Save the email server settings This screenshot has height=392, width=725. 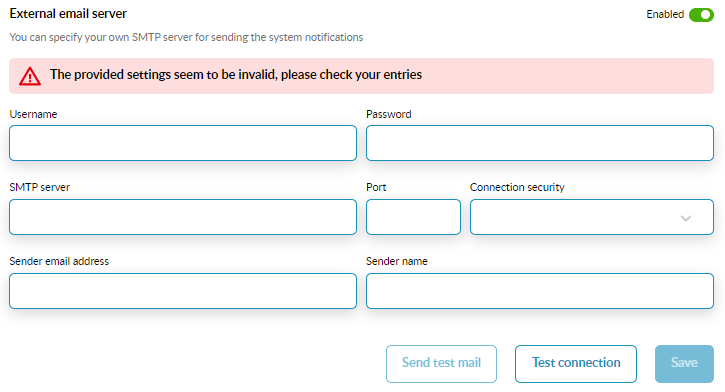click(684, 364)
